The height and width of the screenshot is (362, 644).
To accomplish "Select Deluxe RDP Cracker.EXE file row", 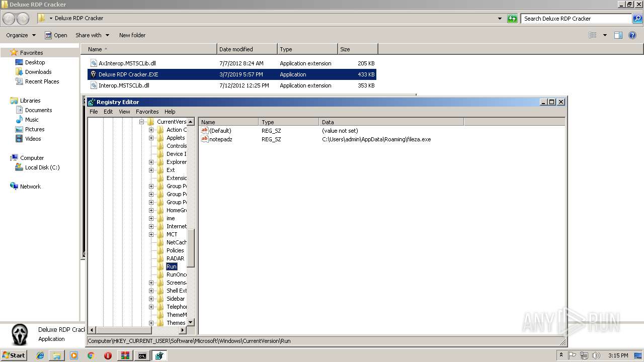I will [232, 74].
